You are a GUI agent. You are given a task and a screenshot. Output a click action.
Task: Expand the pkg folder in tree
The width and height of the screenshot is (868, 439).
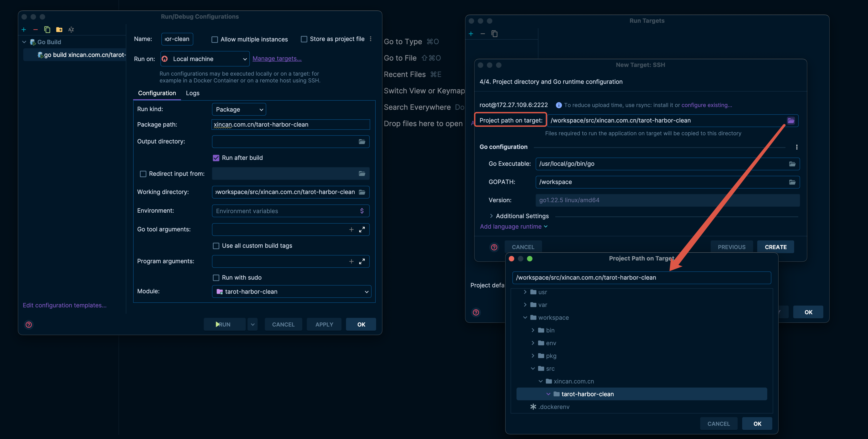click(x=533, y=356)
